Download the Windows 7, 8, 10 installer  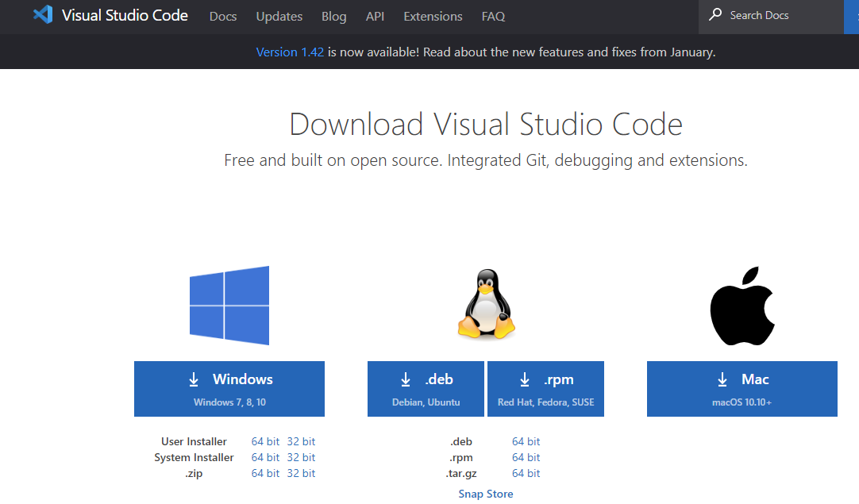click(x=229, y=389)
